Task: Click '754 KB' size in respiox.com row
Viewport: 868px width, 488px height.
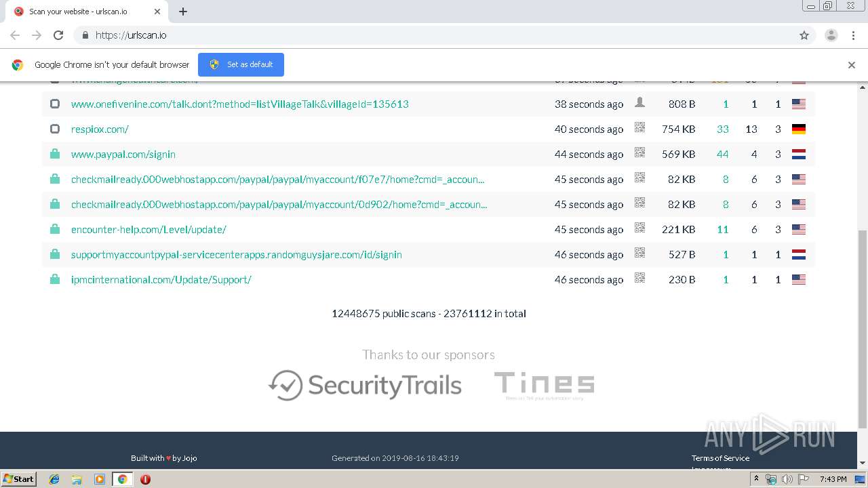Action: point(679,129)
